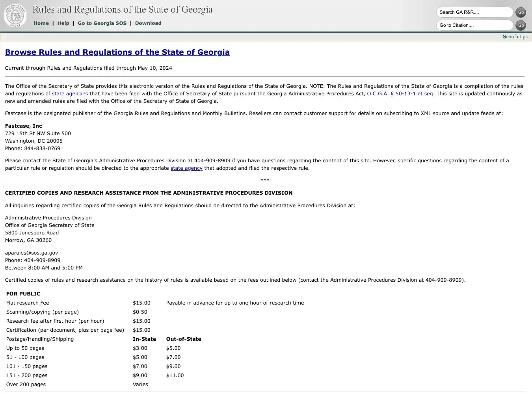Open Go to Georgia SOS link
Screen dimensions: 532x394
[102, 23]
